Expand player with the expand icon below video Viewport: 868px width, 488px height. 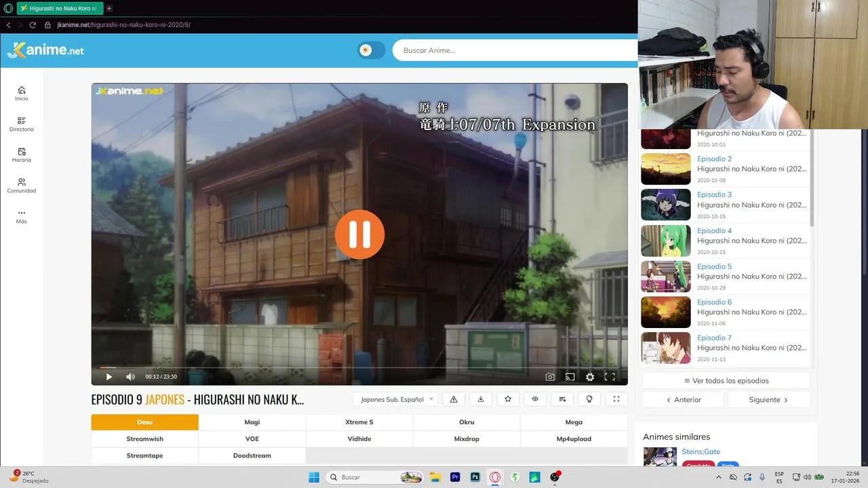click(x=616, y=399)
